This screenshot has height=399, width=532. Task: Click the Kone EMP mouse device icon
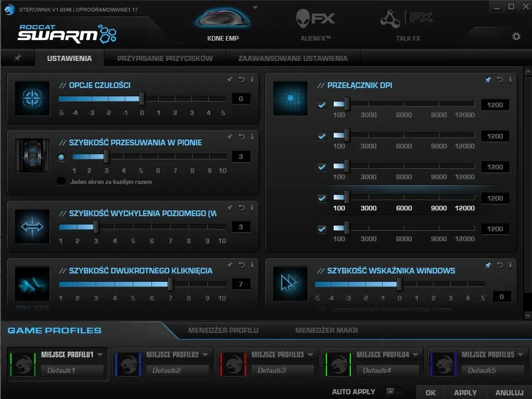click(x=222, y=19)
